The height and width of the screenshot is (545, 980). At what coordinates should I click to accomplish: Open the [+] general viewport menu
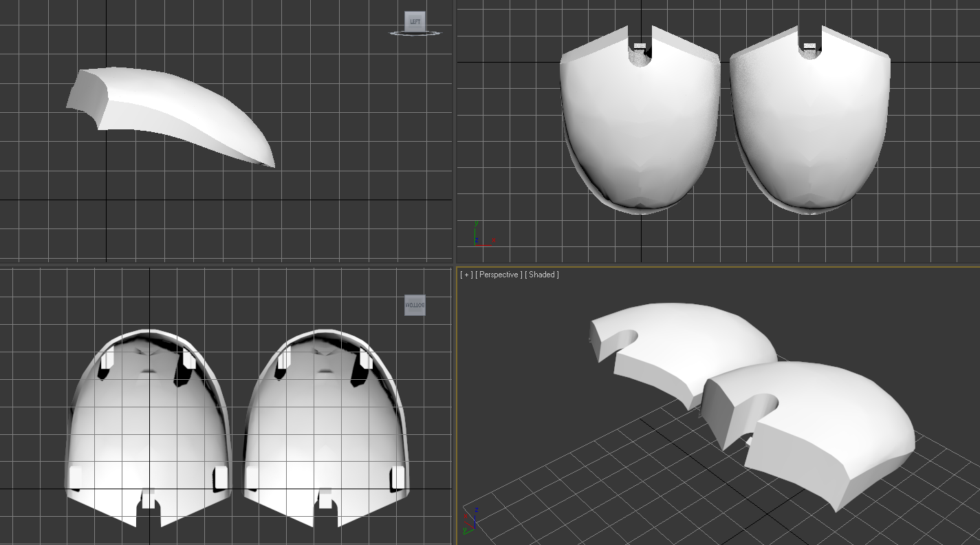[466, 275]
